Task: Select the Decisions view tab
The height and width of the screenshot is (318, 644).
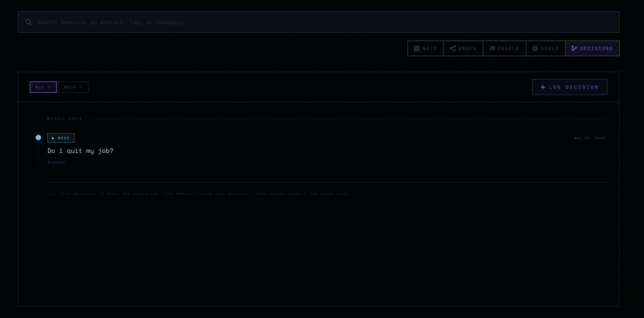Action: 592,48
